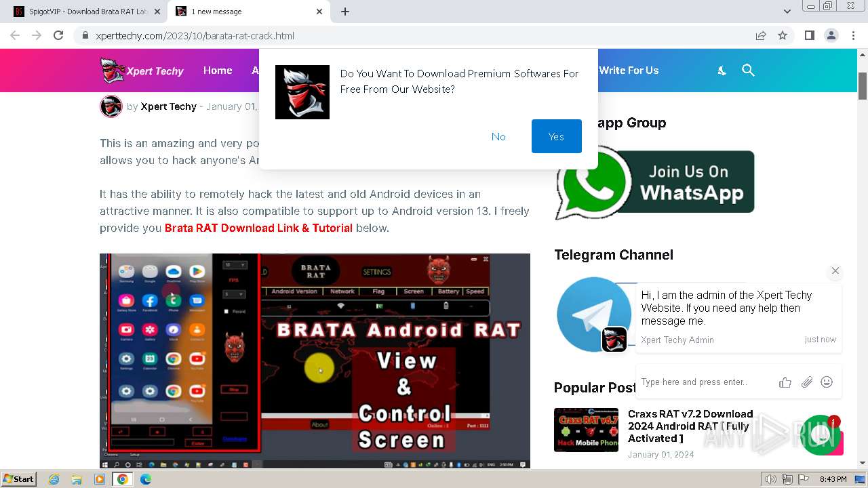Decline with the No button

coord(498,136)
